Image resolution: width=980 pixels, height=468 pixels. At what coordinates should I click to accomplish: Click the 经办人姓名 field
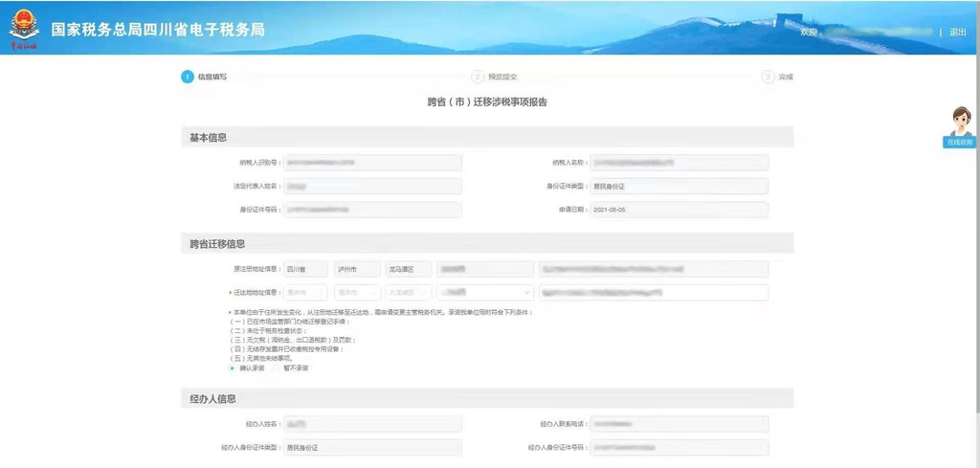click(372, 424)
